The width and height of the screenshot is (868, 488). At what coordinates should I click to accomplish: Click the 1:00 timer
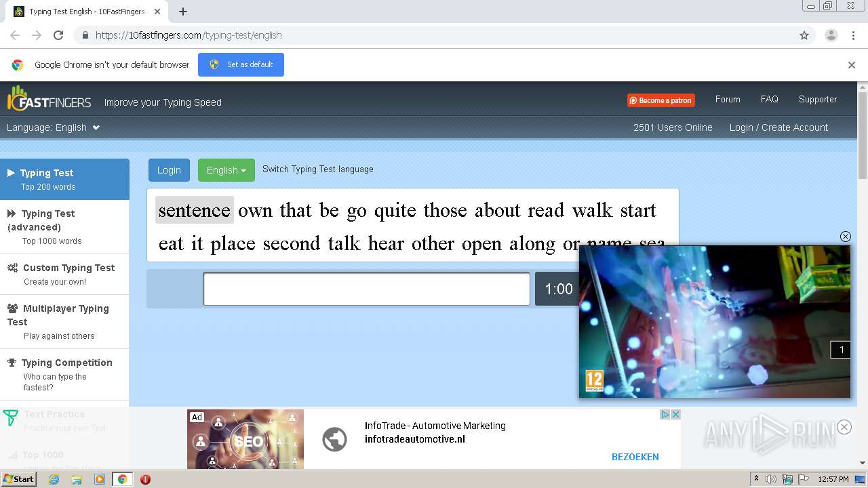[x=558, y=289]
